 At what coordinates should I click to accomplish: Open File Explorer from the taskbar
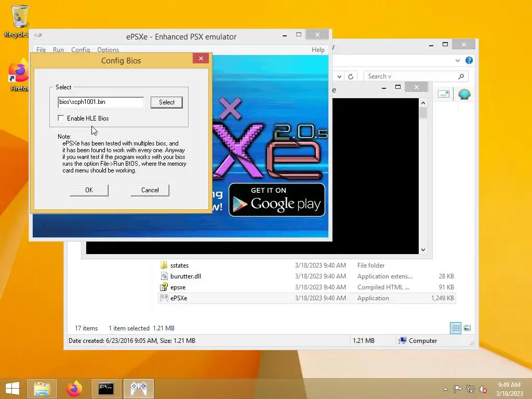(x=42, y=389)
